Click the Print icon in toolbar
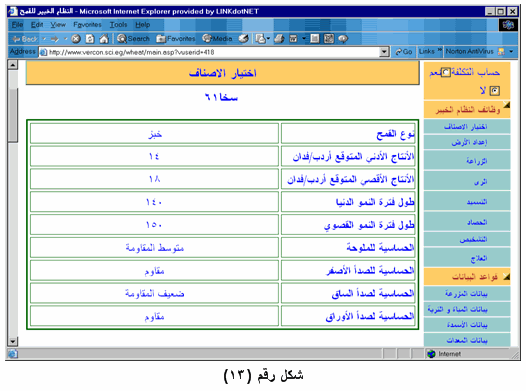The width and height of the screenshot is (526, 391). (279, 39)
